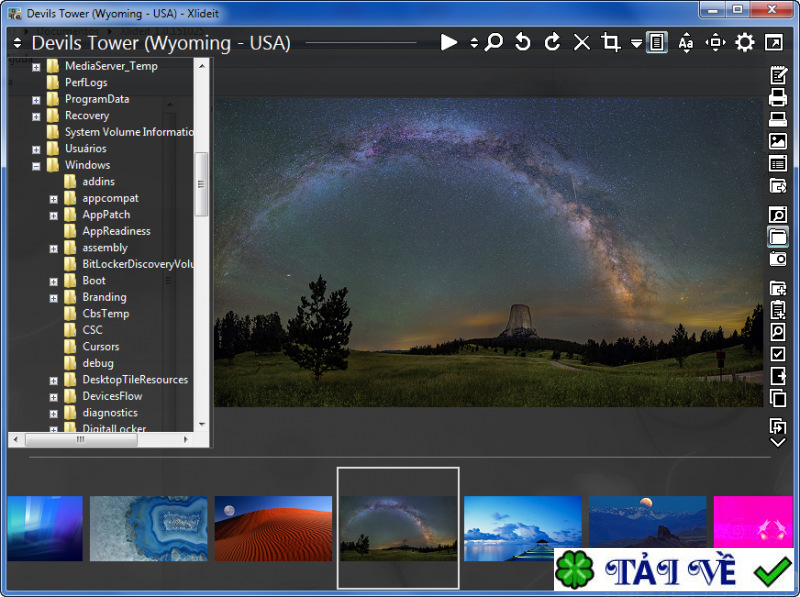Screen dimensions: 800x597
Task: Click the checkmark select icon in sidebar
Action: click(777, 354)
